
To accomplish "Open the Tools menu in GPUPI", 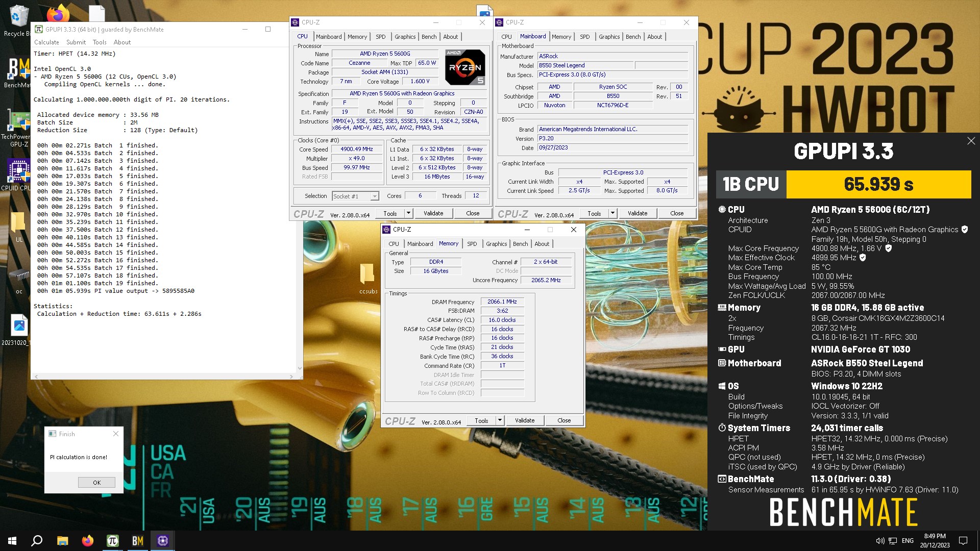I will [x=100, y=42].
